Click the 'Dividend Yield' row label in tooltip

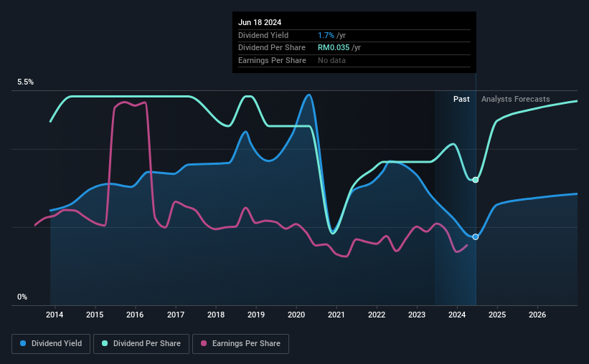tap(263, 35)
